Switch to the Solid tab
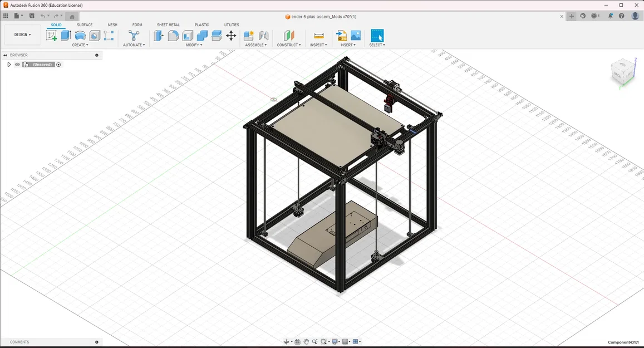Screen dimensions: 644x348 [x=56, y=25]
